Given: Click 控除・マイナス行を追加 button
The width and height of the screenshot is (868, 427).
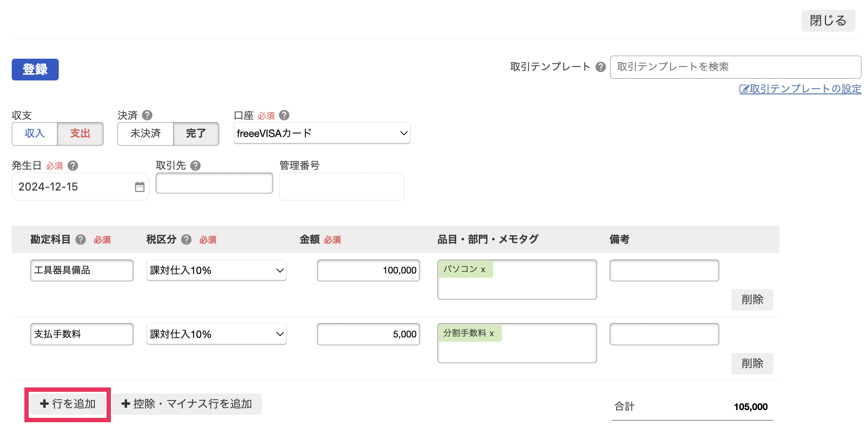Looking at the screenshot, I should coord(187,404).
